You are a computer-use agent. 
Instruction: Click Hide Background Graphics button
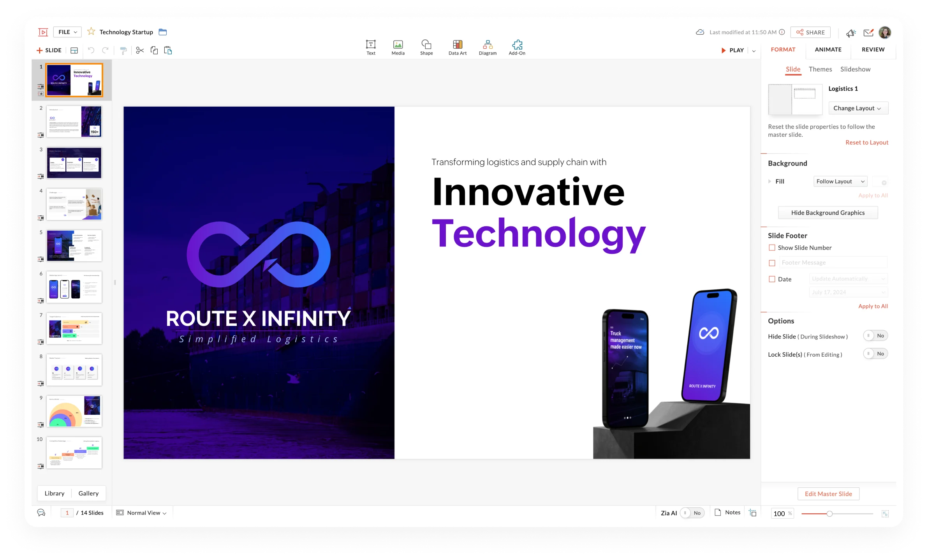coord(827,212)
